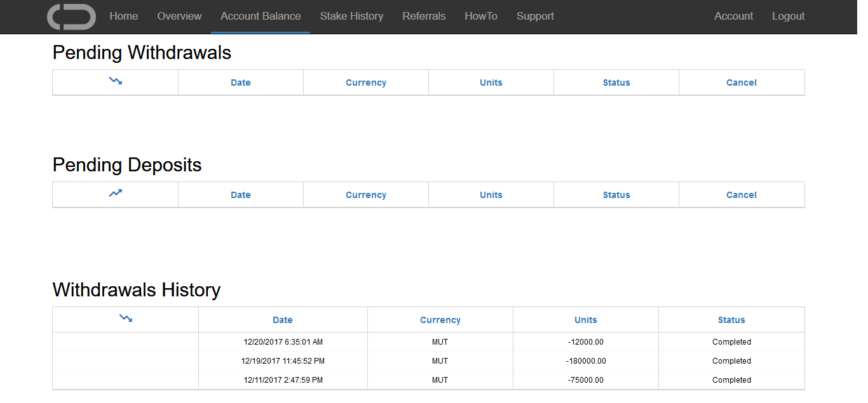Open the Support page

[535, 16]
